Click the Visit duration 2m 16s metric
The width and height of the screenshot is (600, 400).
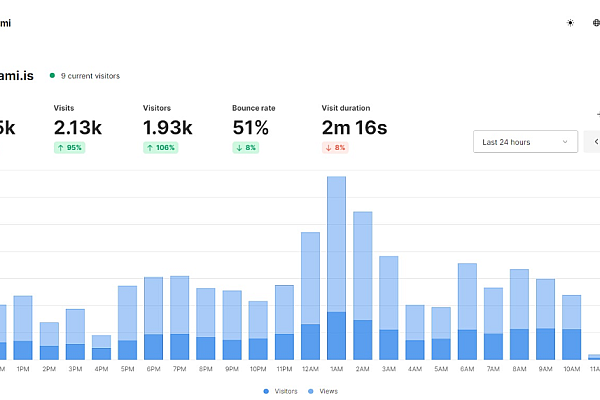[x=354, y=127]
